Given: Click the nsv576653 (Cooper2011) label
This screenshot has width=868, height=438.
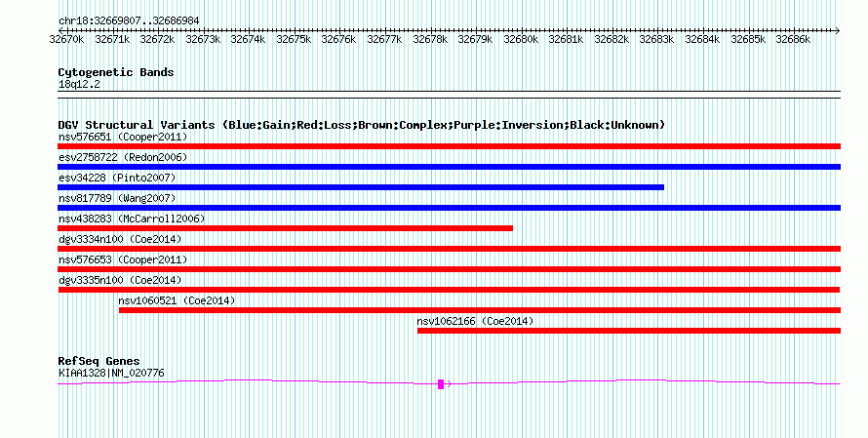Looking at the screenshot, I should tap(123, 259).
